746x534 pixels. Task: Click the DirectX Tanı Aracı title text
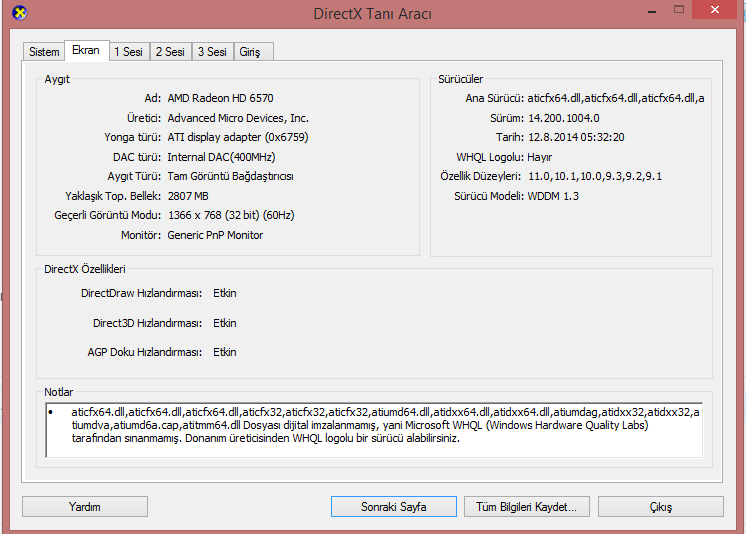pos(373,14)
